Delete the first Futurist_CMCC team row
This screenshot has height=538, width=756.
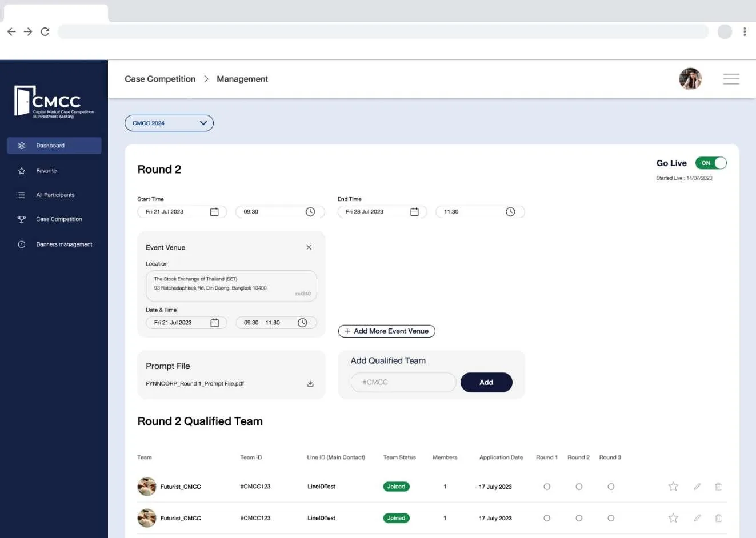(x=718, y=487)
